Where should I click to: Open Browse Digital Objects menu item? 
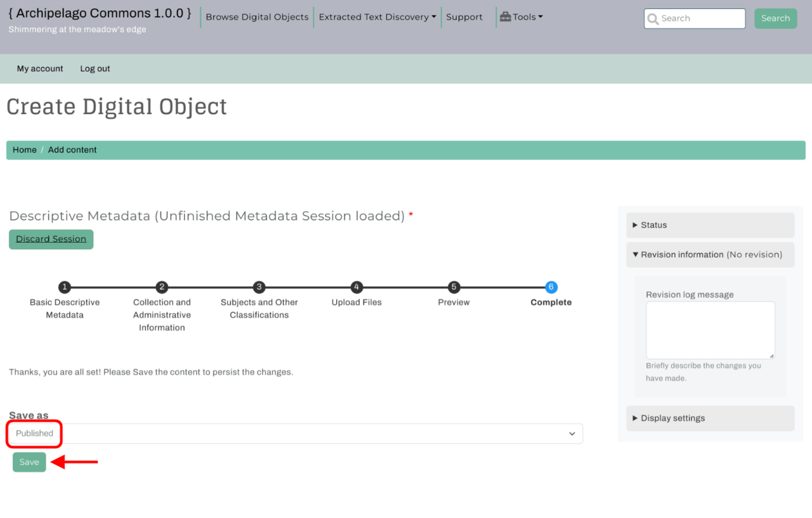pyautogui.click(x=257, y=17)
